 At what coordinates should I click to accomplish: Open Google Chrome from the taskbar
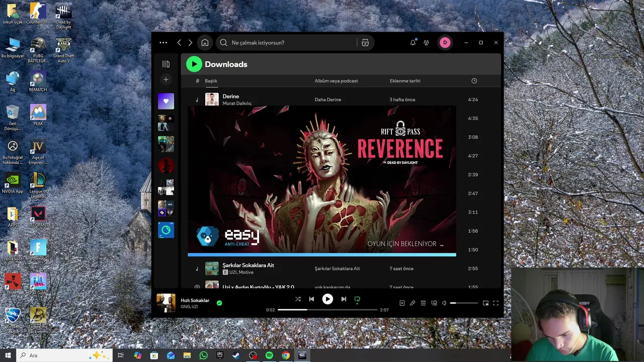tap(285, 355)
